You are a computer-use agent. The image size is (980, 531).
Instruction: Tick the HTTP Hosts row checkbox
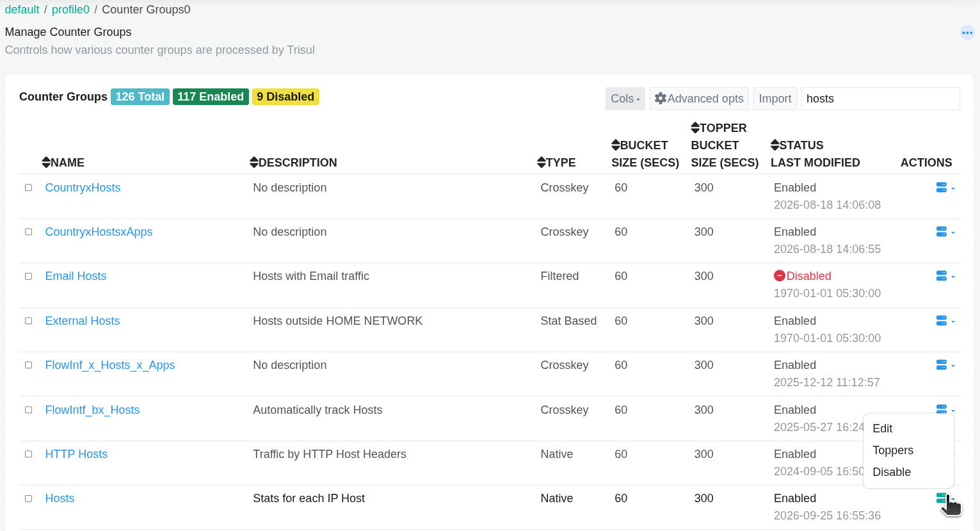click(28, 454)
